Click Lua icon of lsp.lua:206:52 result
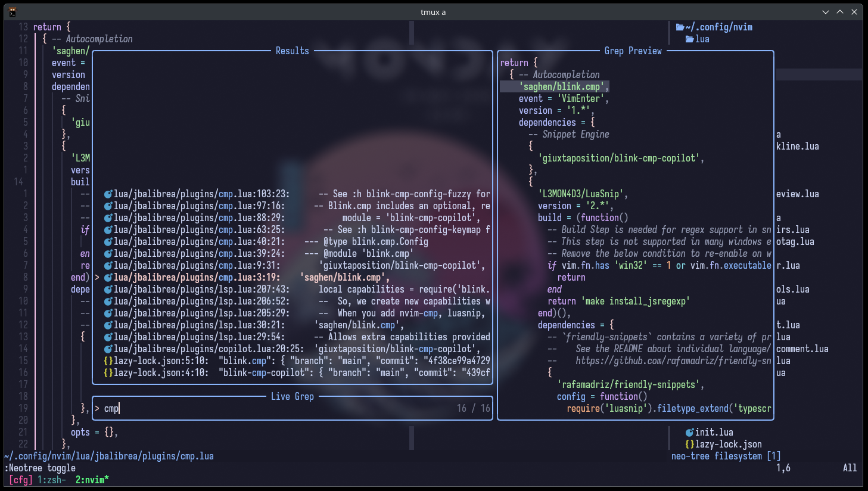 click(x=108, y=302)
